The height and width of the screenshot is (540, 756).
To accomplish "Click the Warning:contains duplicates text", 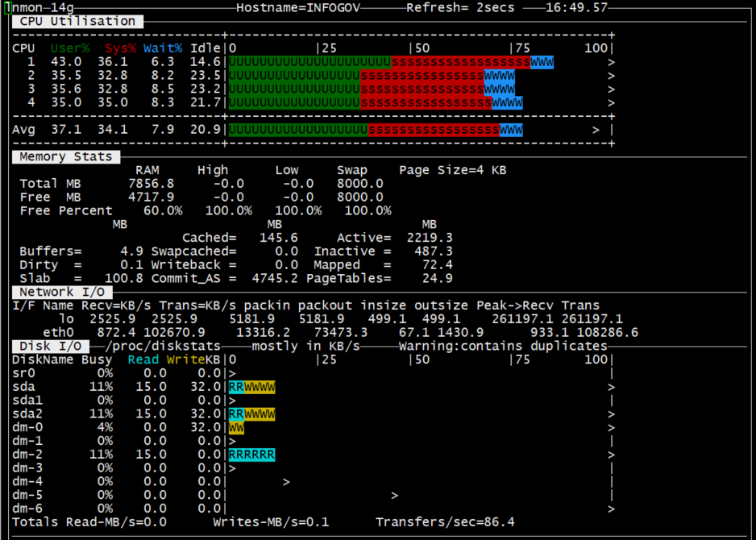I will click(x=503, y=347).
